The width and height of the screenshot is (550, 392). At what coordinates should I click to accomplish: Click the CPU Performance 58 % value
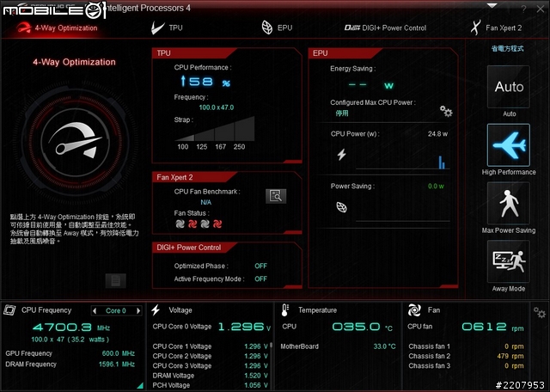[205, 82]
